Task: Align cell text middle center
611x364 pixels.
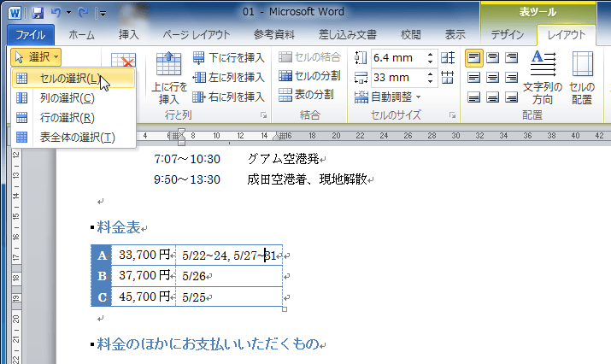Action: [x=492, y=77]
